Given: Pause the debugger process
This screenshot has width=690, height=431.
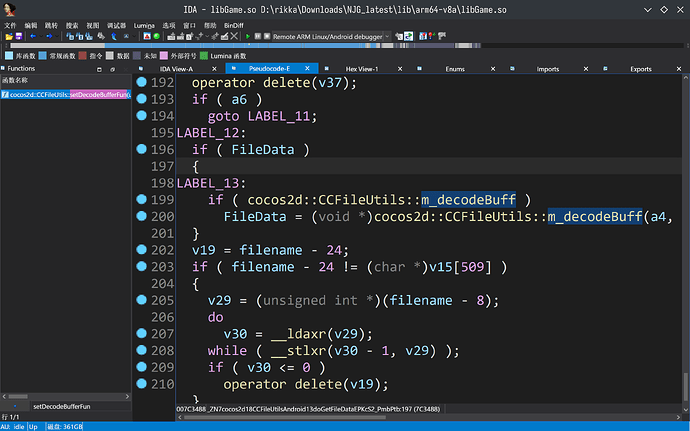Looking at the screenshot, I should tap(258, 36).
